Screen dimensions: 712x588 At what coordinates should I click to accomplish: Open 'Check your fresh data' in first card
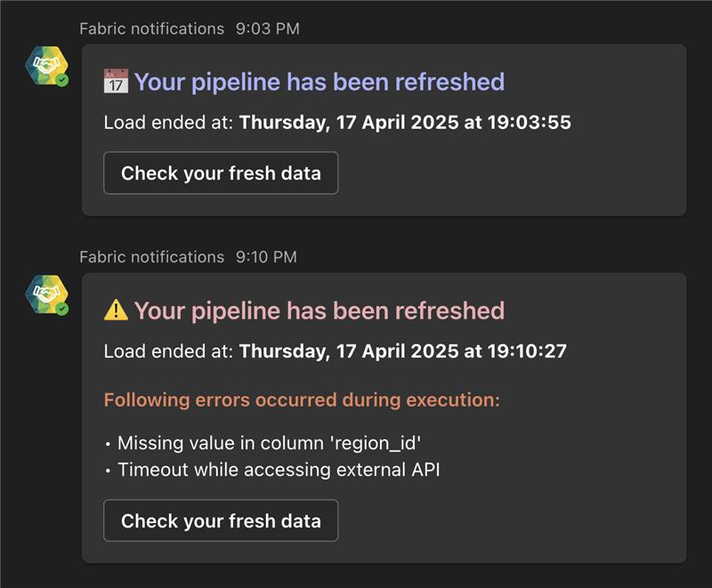pos(221,173)
